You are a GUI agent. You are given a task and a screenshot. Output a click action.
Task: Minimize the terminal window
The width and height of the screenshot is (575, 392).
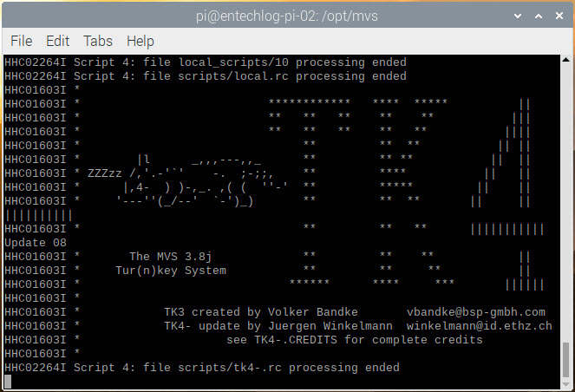(x=518, y=16)
